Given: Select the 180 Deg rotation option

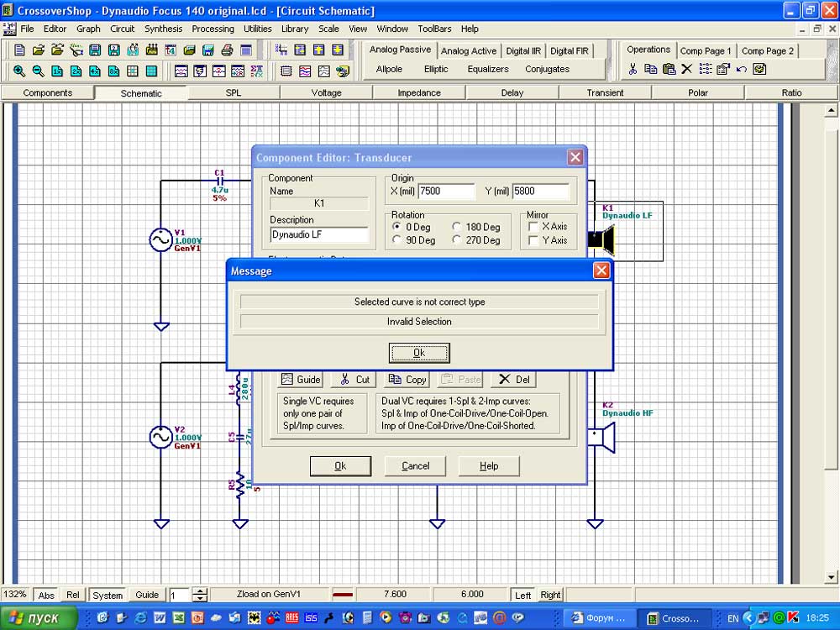Looking at the screenshot, I should [x=456, y=227].
